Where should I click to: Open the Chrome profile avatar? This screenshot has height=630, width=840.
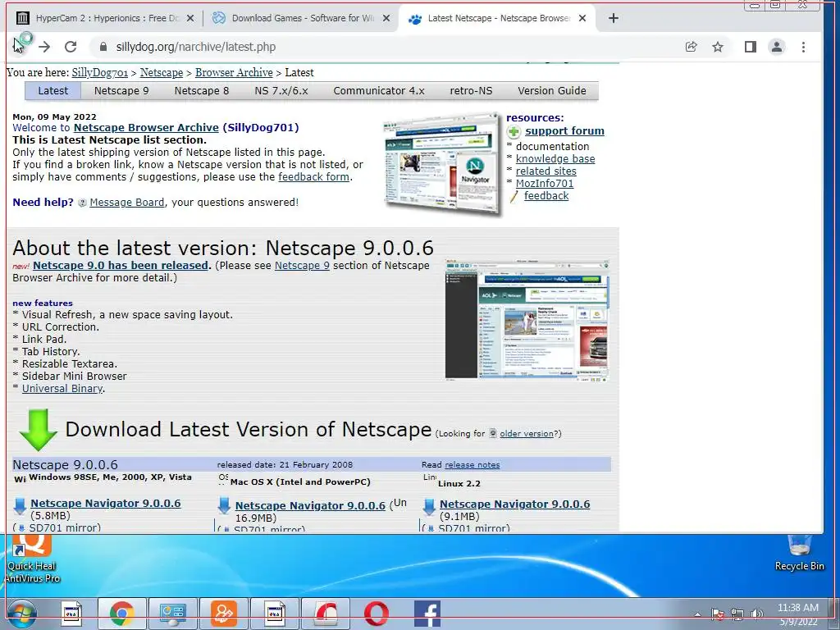pos(776,47)
